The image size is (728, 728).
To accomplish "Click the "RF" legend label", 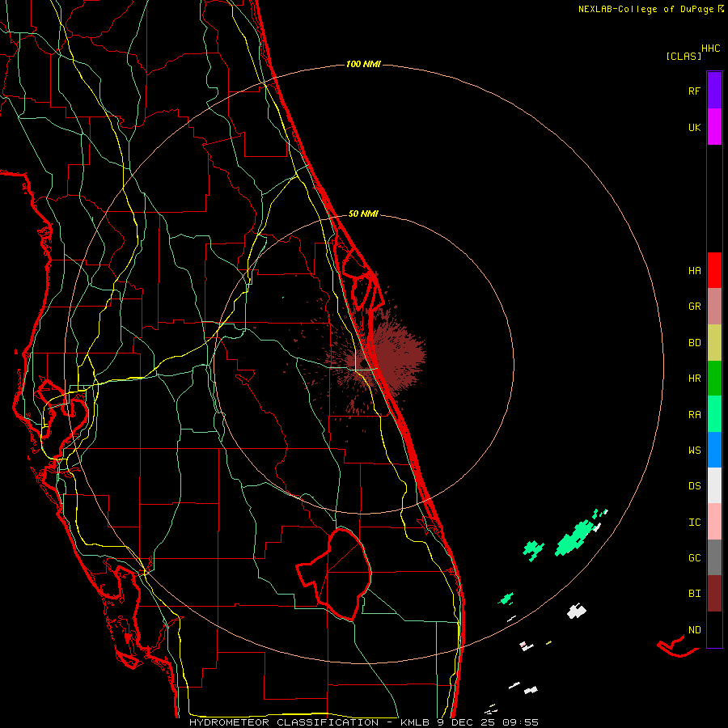I will [x=694, y=91].
